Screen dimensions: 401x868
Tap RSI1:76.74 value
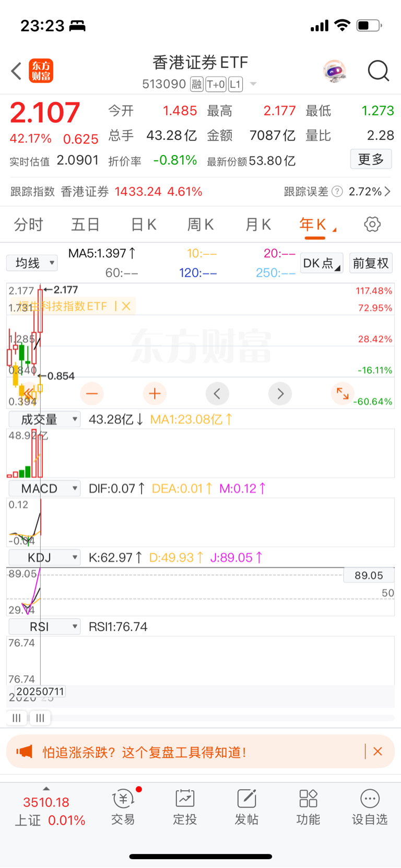[x=118, y=626]
